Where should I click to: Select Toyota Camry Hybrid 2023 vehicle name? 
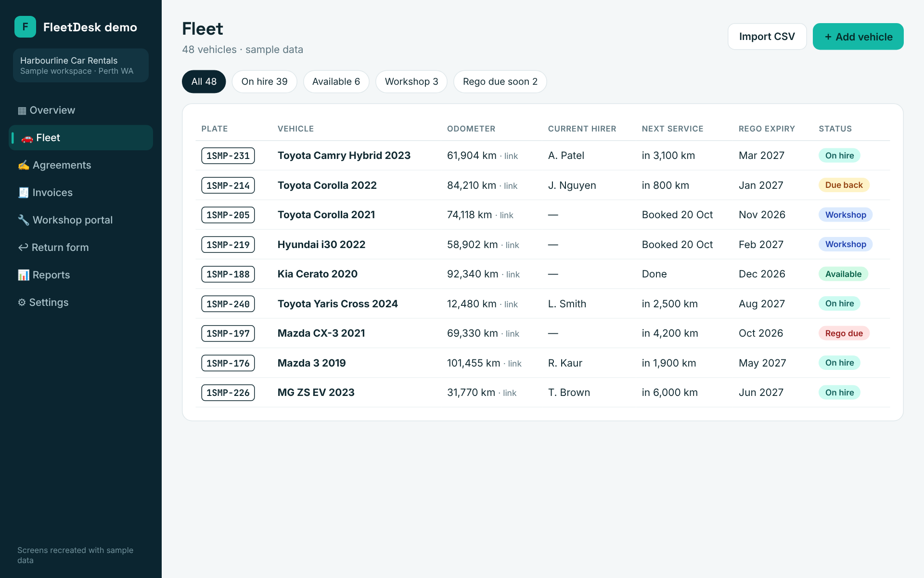344,156
